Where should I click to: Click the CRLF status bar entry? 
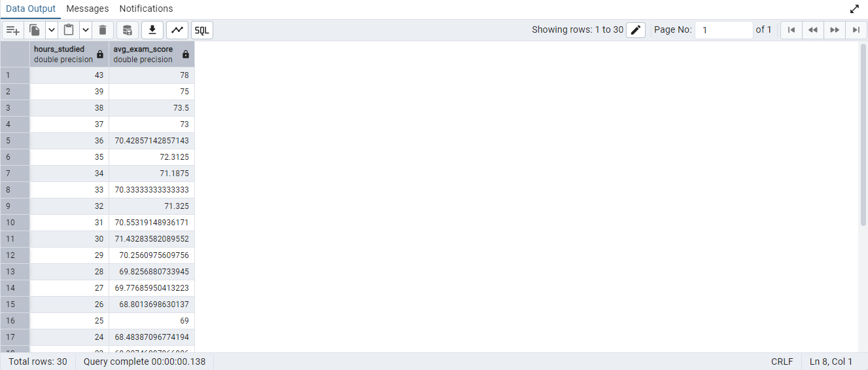782,361
